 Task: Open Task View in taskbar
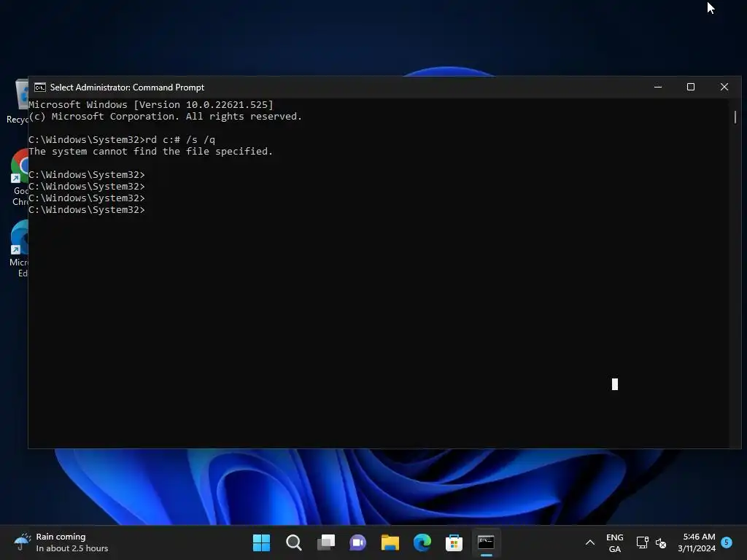coord(326,542)
